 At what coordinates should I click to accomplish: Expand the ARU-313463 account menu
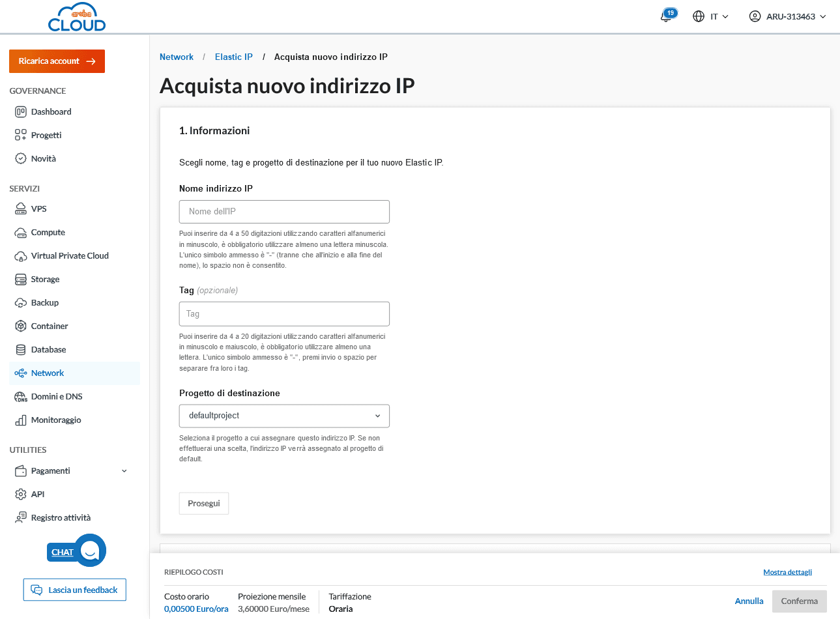coord(787,16)
